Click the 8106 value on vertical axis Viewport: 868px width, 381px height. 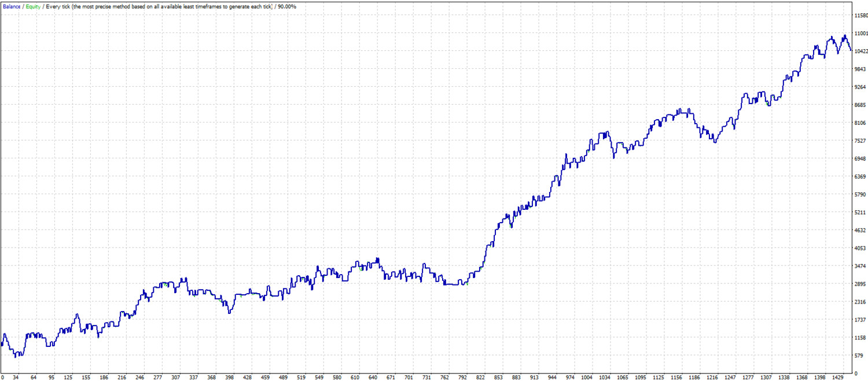859,123
